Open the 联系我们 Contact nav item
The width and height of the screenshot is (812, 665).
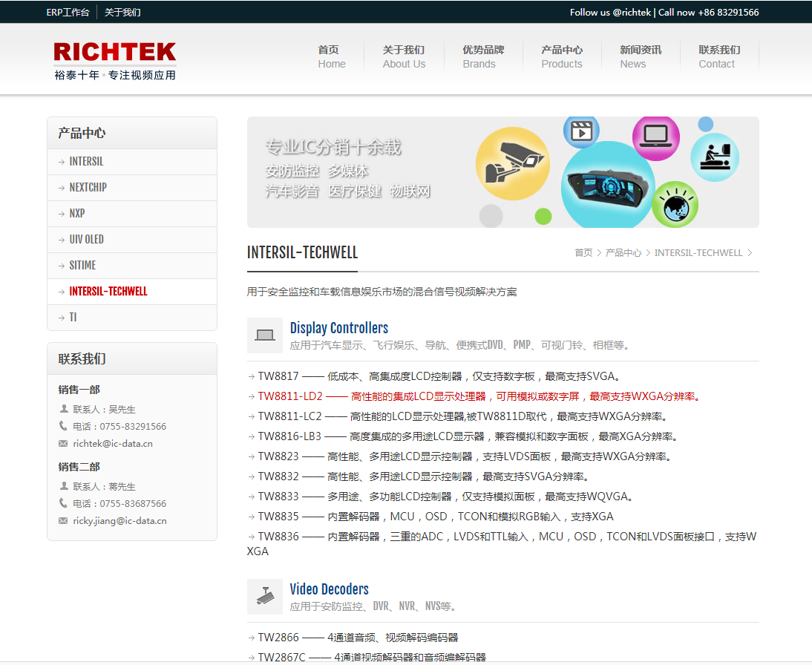click(719, 56)
